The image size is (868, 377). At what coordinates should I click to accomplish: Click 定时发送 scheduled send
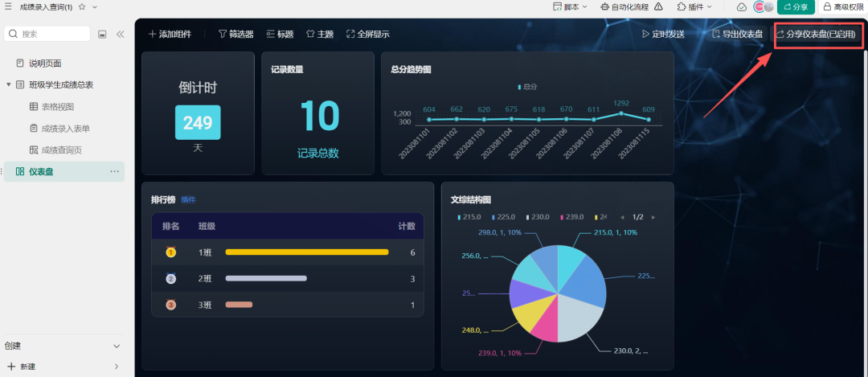coord(662,34)
